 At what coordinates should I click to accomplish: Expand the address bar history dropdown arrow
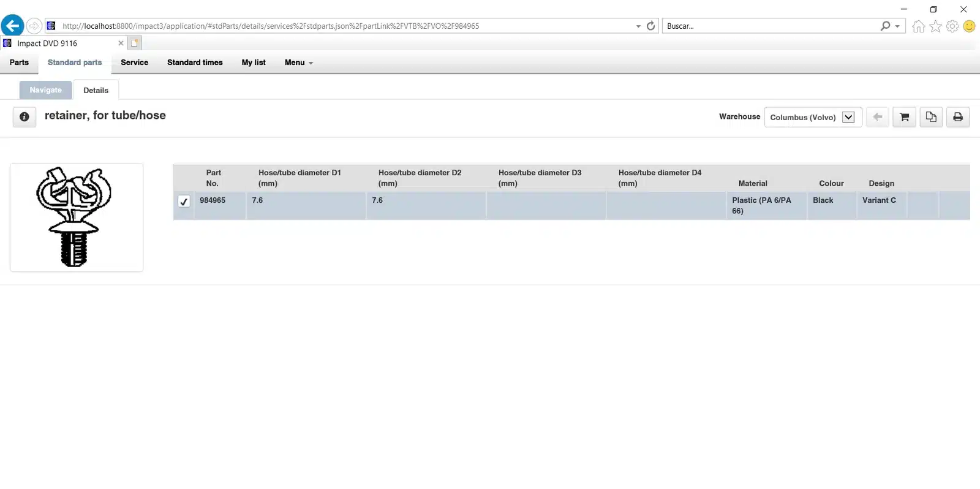click(x=638, y=26)
